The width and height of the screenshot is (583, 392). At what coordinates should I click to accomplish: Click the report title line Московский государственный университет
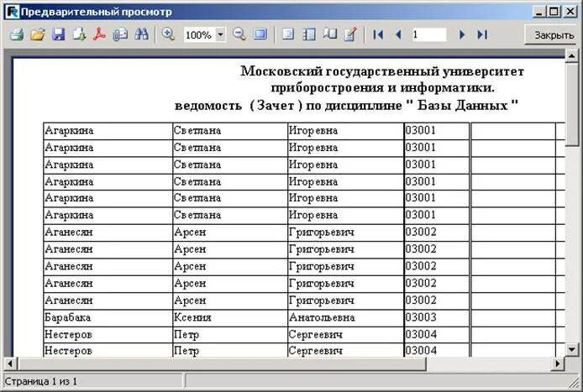tap(382, 71)
